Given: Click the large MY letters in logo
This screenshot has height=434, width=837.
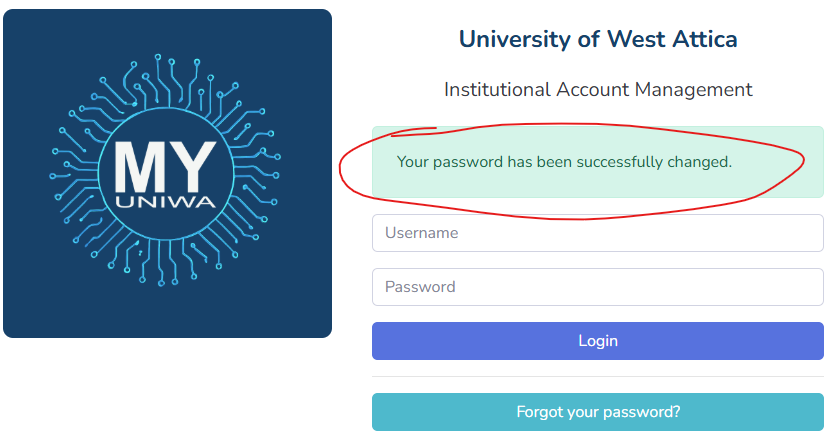Looking at the screenshot, I should 166,165.
